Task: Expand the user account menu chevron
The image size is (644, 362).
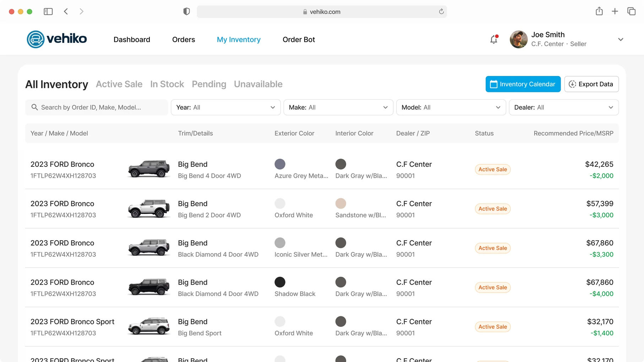Action: coord(621,39)
